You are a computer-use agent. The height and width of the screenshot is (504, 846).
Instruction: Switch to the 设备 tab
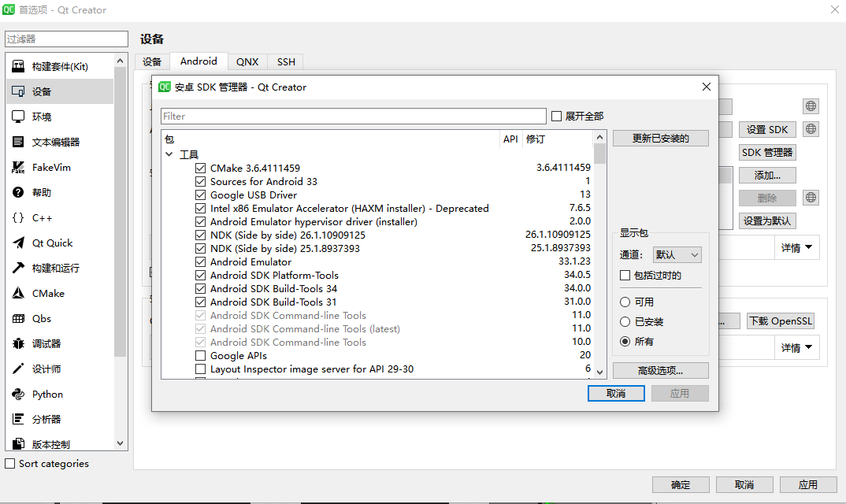coord(151,61)
